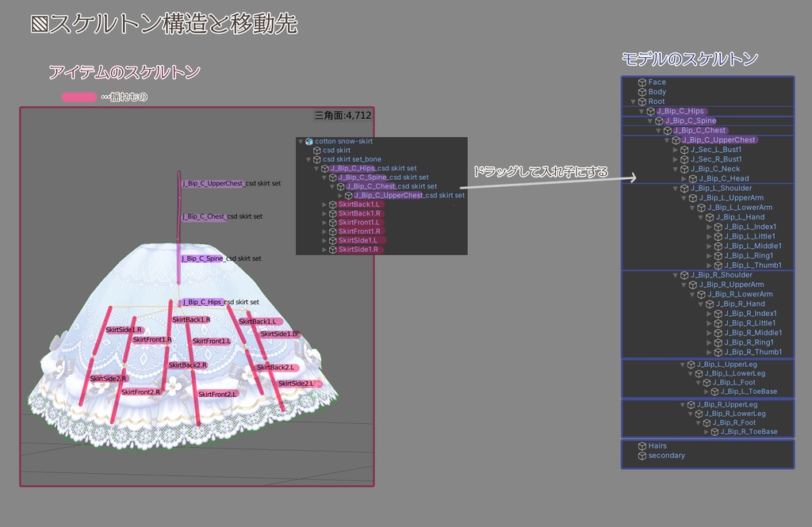Click J_Bip_C_UpperChest_csd skirt set viewport label
The image size is (812, 527).
pyautogui.click(x=232, y=183)
